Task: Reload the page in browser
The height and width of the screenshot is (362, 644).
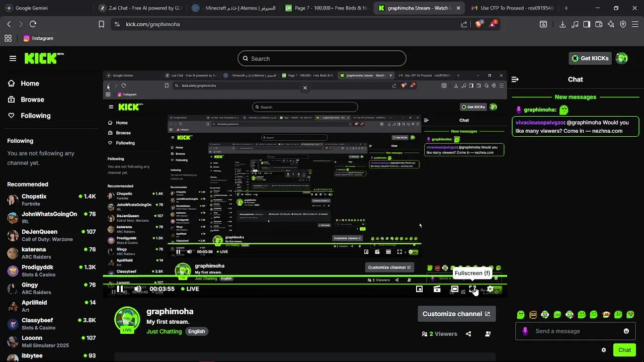Action: point(33,24)
